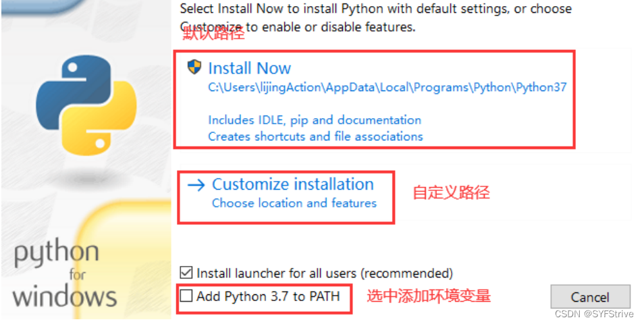This screenshot has width=644, height=324.
Task: Open the Customize installation option
Action: [293, 184]
